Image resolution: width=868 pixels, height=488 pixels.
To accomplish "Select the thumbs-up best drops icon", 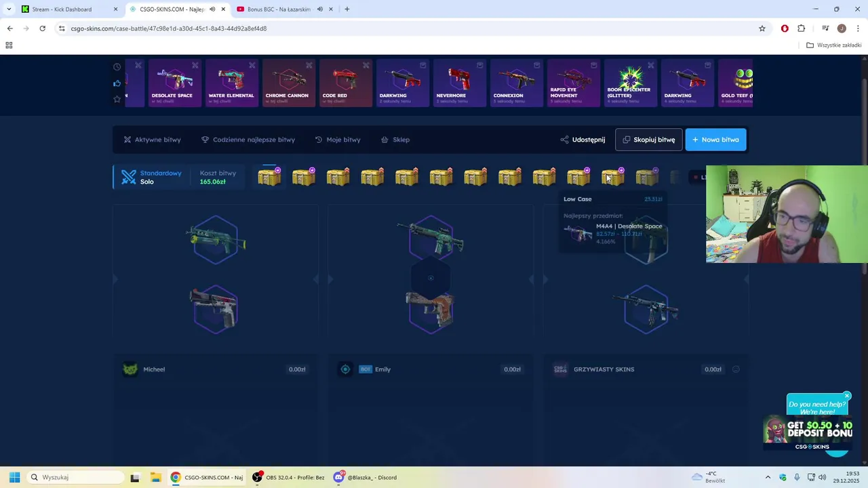I will click(117, 83).
